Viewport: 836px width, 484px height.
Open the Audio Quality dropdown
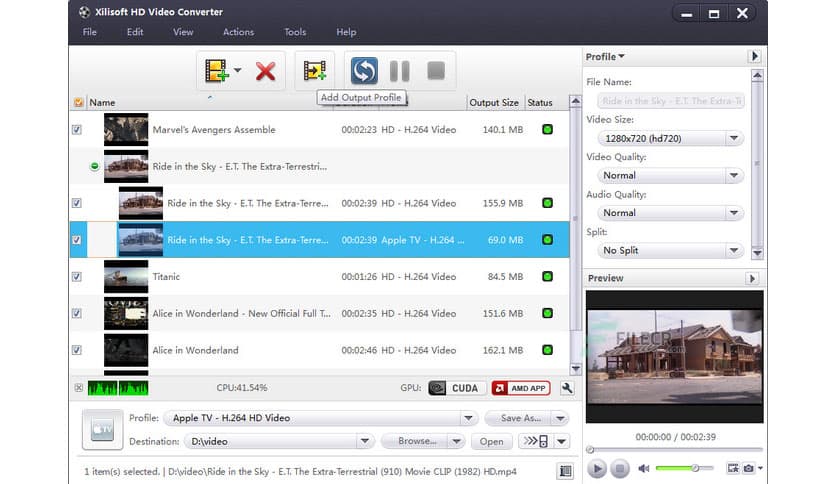734,213
